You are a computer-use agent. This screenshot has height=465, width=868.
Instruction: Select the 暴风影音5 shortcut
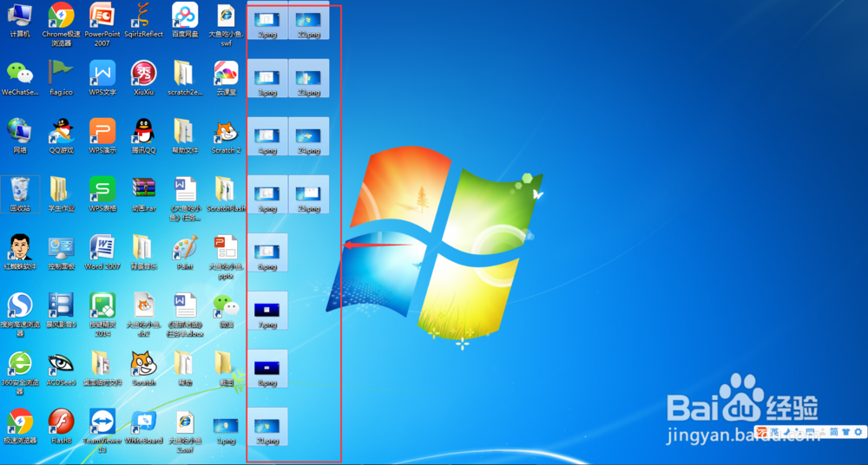62,311
